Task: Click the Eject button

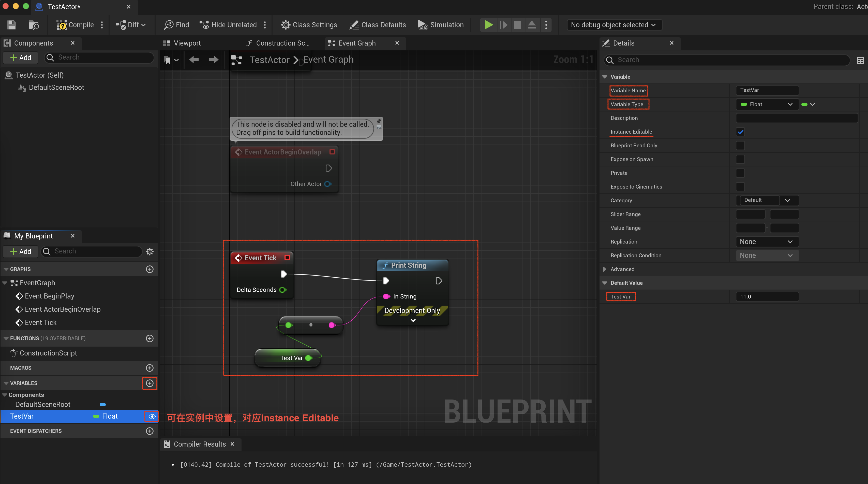Action: point(532,25)
